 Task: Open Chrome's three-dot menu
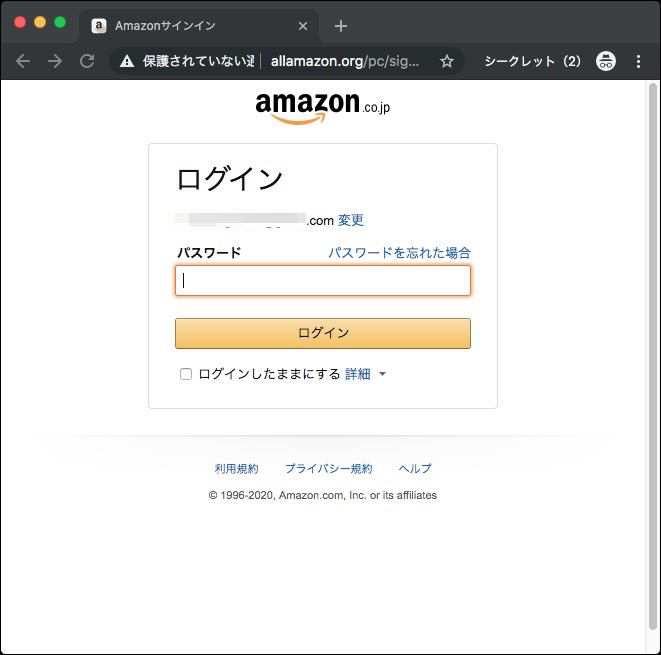[639, 61]
